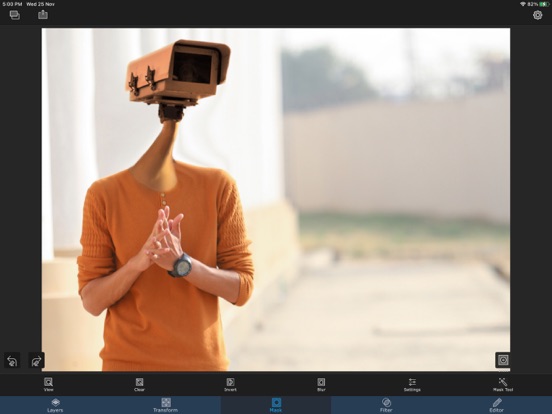Switch to the Layers tab
Screen dimensions: 552x414
pos(55,405)
